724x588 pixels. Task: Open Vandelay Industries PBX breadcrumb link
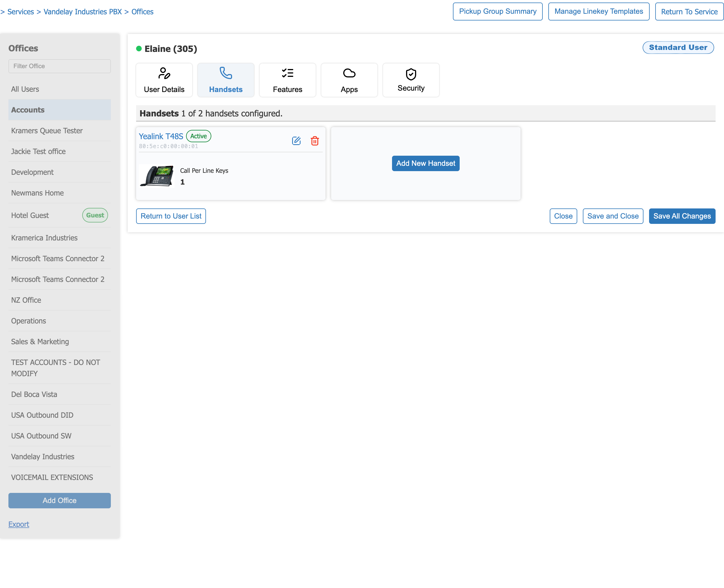pyautogui.click(x=83, y=12)
